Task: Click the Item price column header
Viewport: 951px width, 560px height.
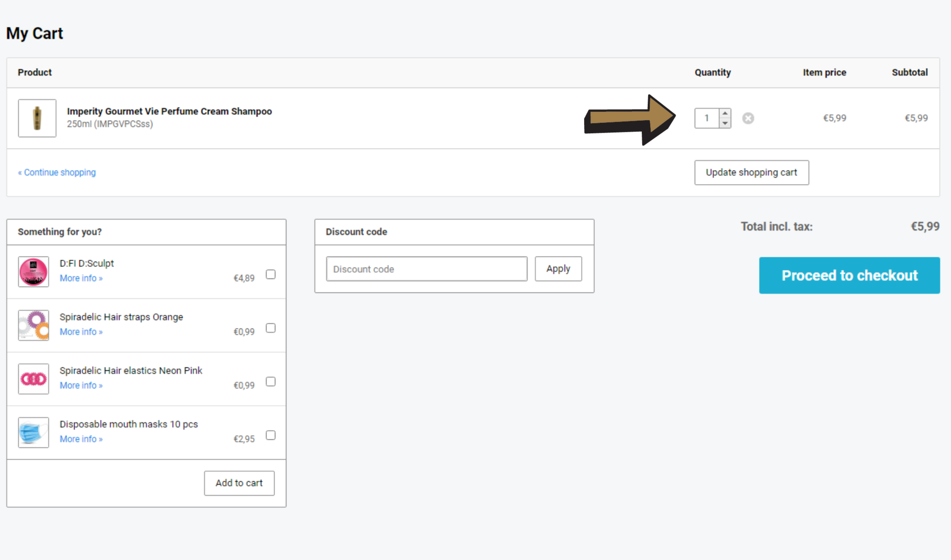Action: pos(825,72)
